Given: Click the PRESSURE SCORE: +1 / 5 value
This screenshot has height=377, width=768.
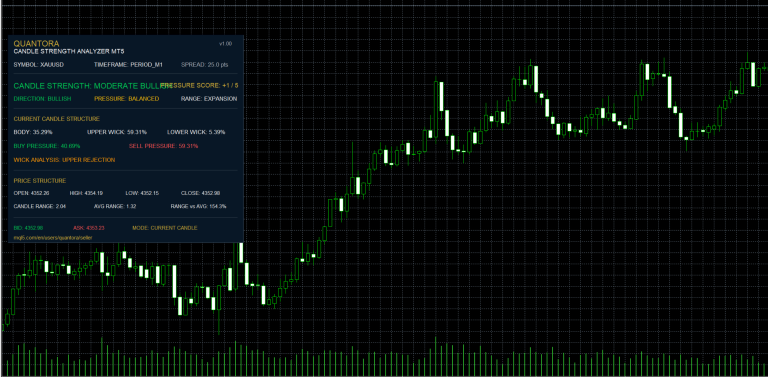Looking at the screenshot, I should pos(200,85).
